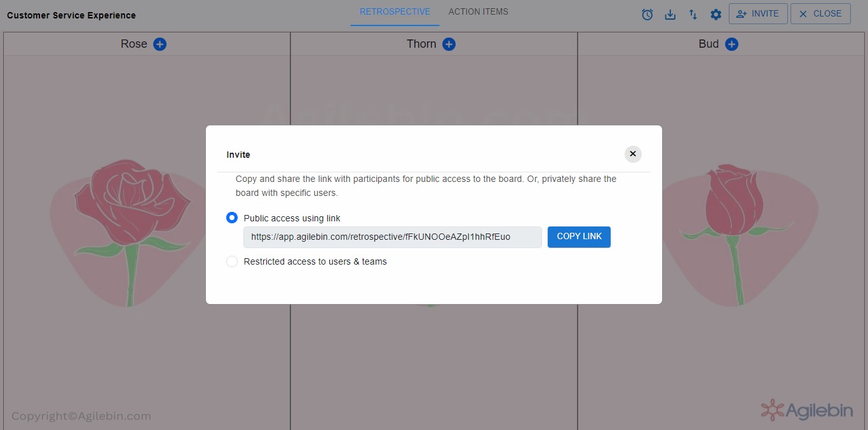Click the Agilebin logo
This screenshot has height=430, width=868.
(806, 410)
